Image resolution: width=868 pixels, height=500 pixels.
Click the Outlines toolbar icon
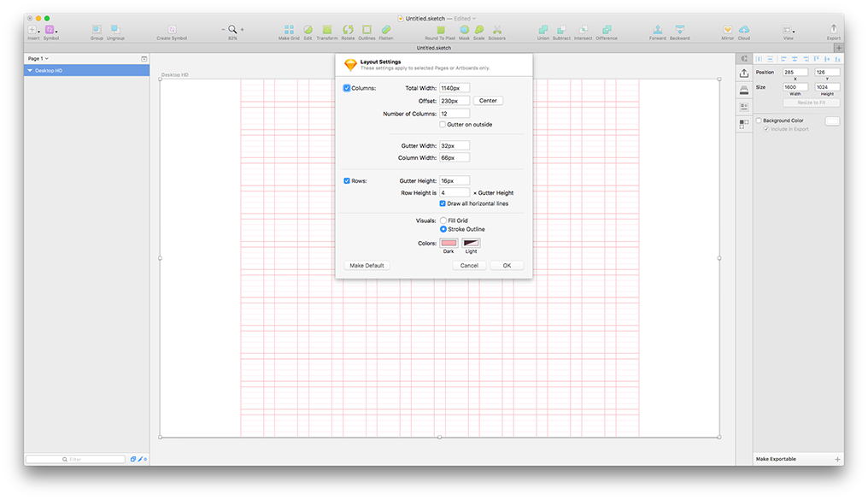pyautogui.click(x=367, y=29)
